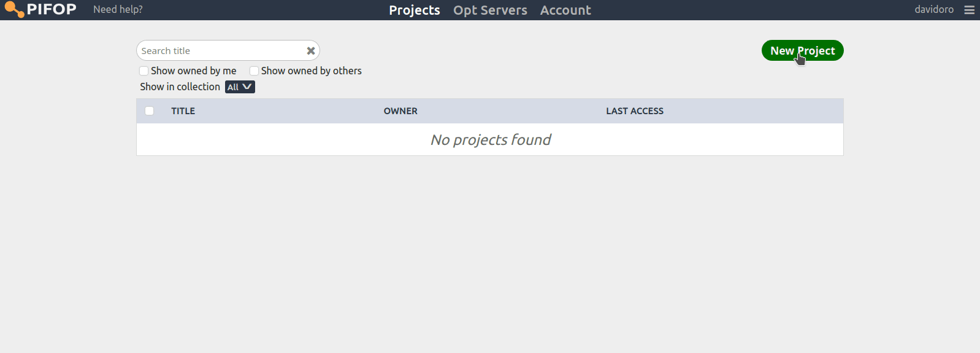Clear search with the X icon
The width and height of the screenshot is (980, 353).
click(311, 51)
